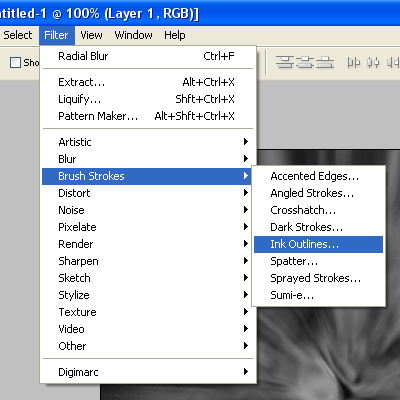Choose Angled Strokes... filter
Screen dimensions: 400x400
point(318,193)
